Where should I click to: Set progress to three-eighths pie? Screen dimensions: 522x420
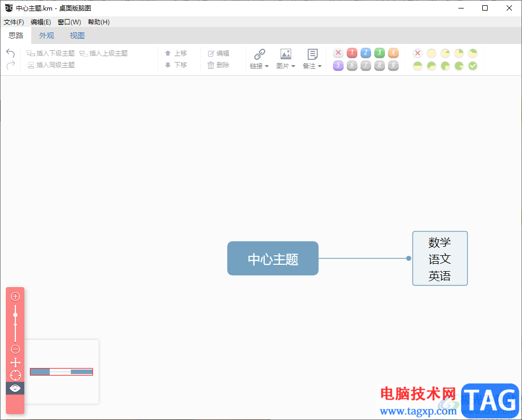click(x=473, y=53)
